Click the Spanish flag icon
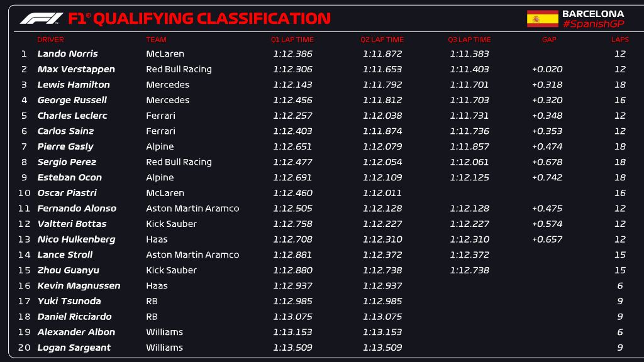The image size is (644, 362). point(542,19)
